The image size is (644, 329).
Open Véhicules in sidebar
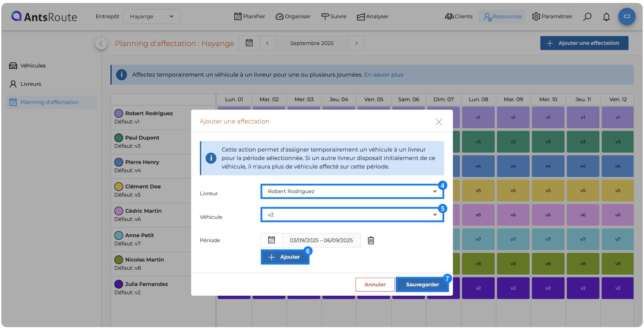27,66
